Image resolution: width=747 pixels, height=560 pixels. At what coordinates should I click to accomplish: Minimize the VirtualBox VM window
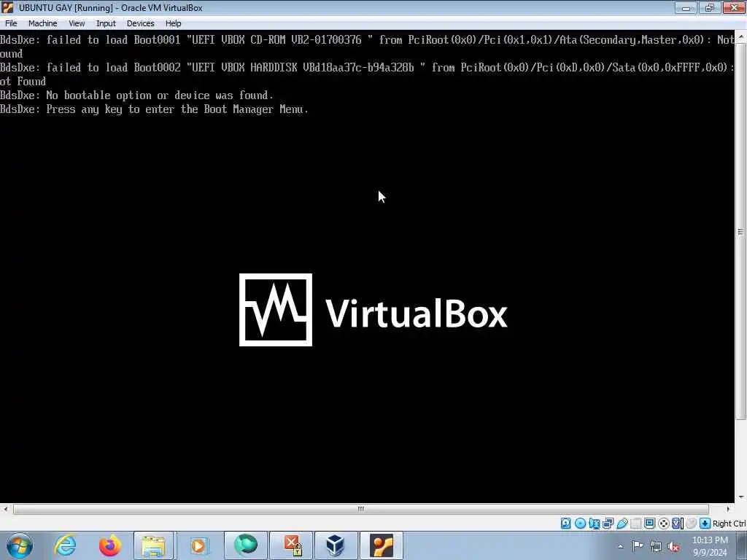(686, 7)
